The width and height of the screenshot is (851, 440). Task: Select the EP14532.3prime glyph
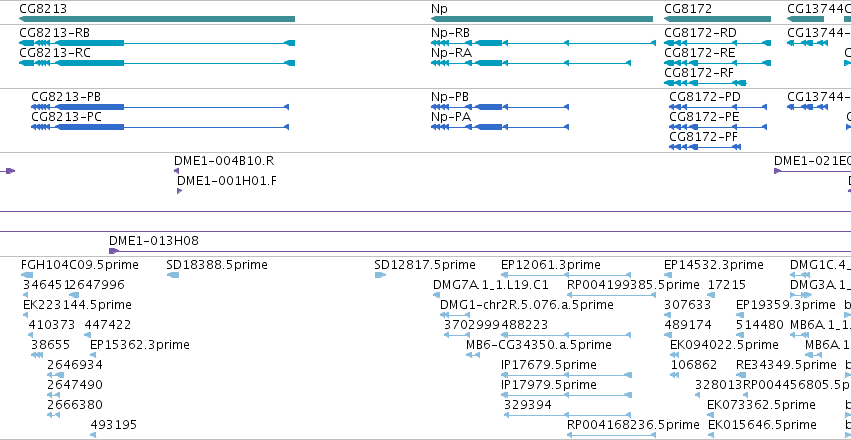[x=668, y=275]
